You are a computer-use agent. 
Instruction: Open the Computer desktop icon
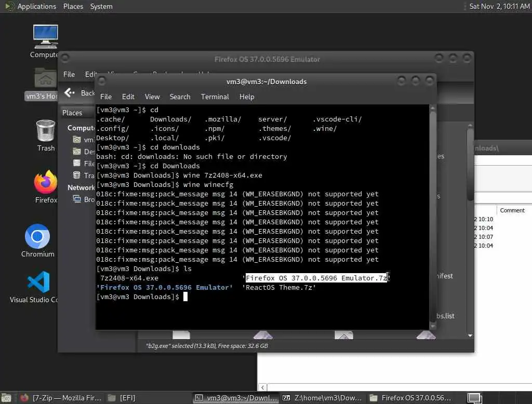pyautogui.click(x=45, y=42)
